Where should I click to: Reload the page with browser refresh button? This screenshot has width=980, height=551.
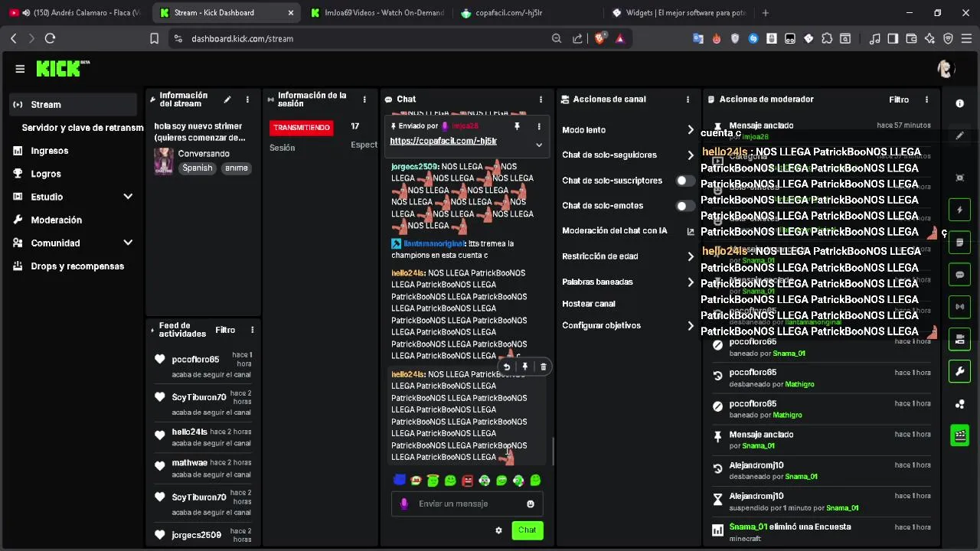tap(50, 38)
